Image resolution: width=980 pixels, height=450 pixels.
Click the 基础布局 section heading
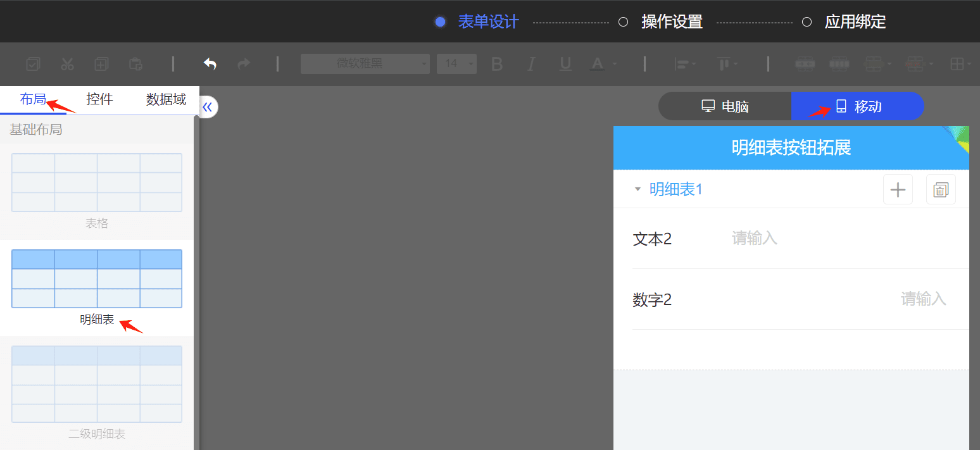click(36, 130)
